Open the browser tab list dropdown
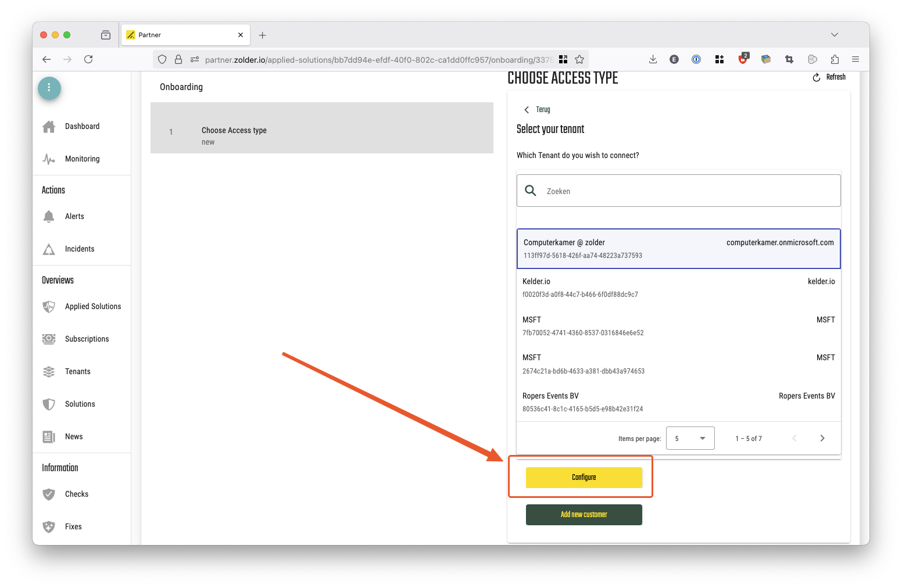The width and height of the screenshot is (902, 588). tap(834, 35)
